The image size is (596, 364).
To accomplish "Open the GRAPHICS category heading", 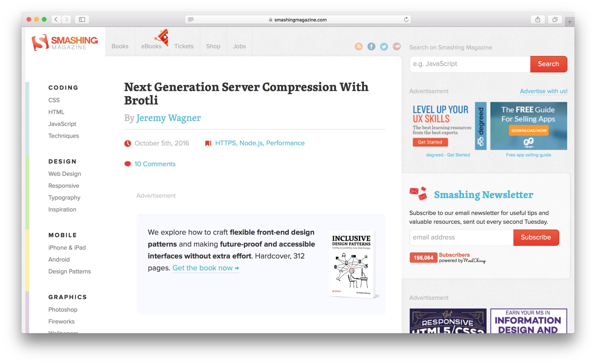I will point(68,297).
